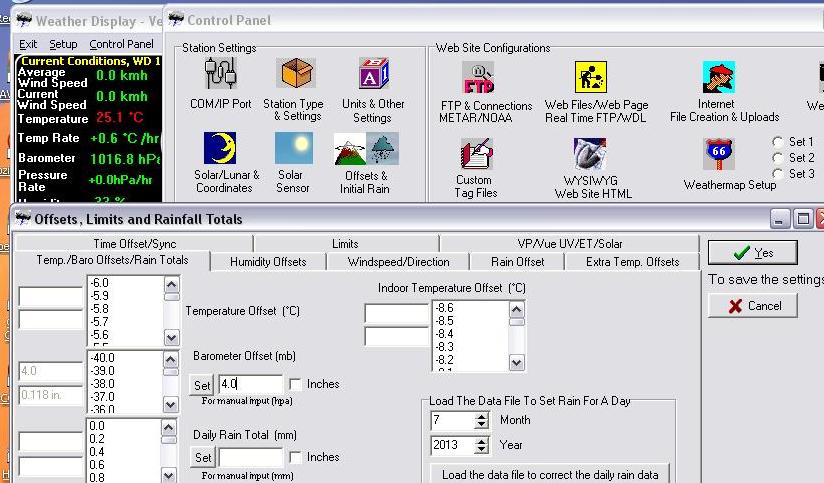Open Solar Sensor settings icon
Viewport: 824px width, 483px height.
coord(292,148)
